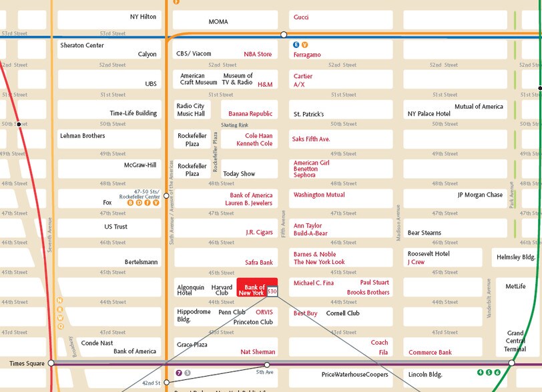Click the St. Patrick's label
This screenshot has width=542, height=392.
[308, 114]
